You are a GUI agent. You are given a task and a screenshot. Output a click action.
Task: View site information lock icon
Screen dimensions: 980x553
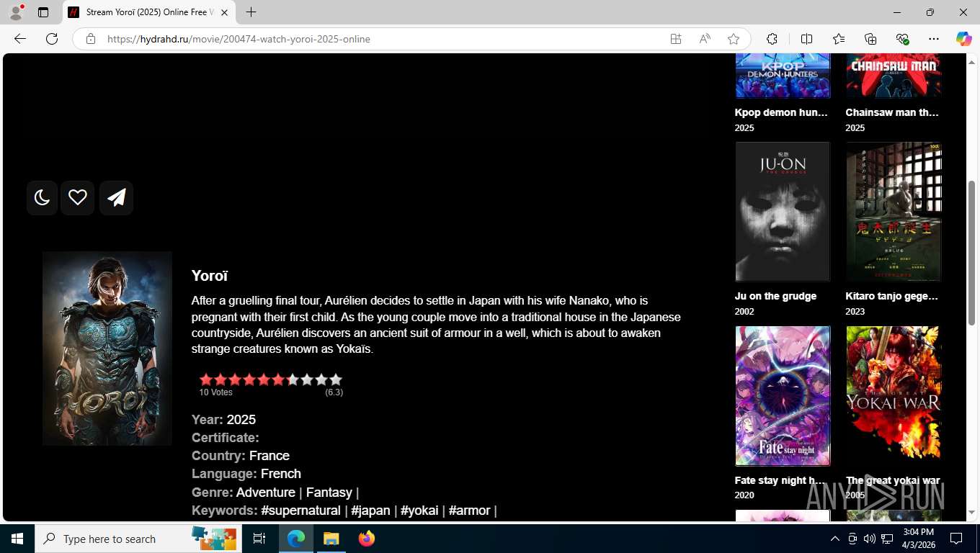pos(91,39)
